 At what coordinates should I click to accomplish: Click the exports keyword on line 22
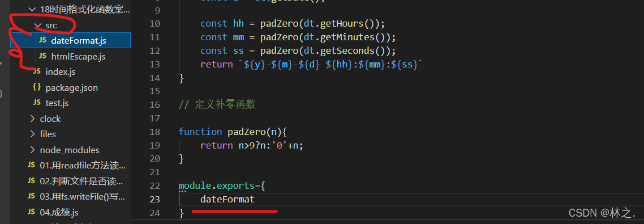point(236,185)
